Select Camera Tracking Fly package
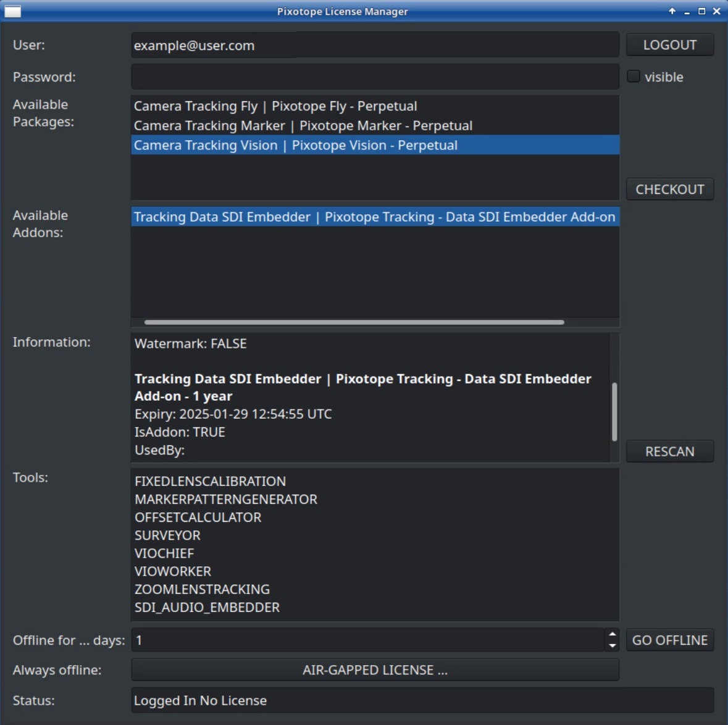728x725 pixels. 275,106
